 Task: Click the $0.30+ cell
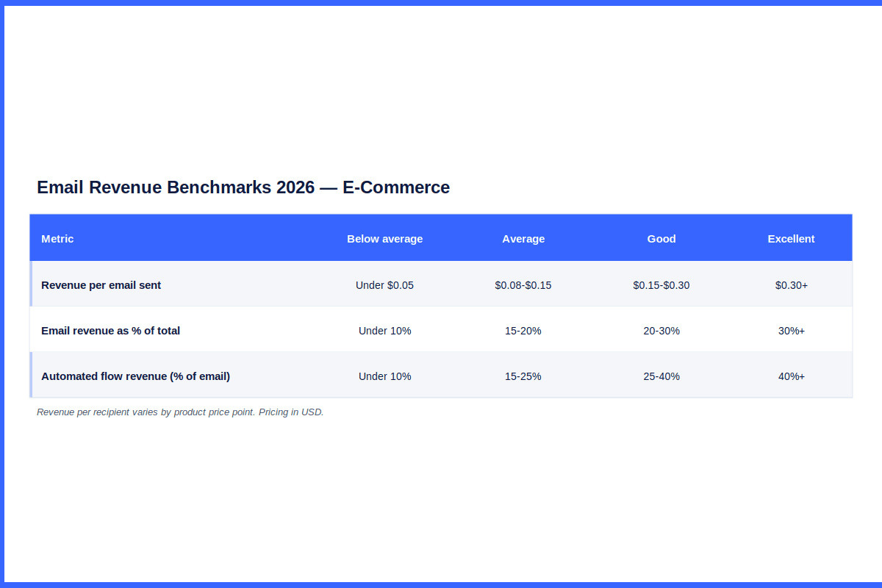click(x=792, y=284)
